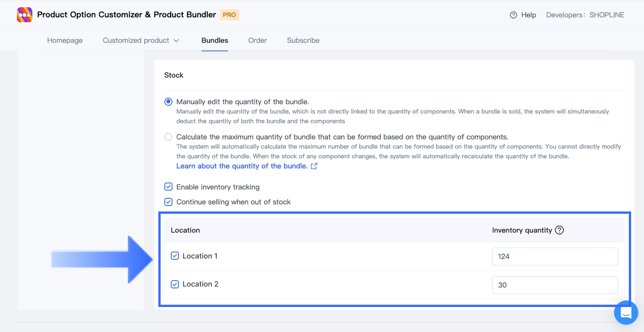Switch to the Order tab
This screenshot has height=332, width=644.
[258, 41]
